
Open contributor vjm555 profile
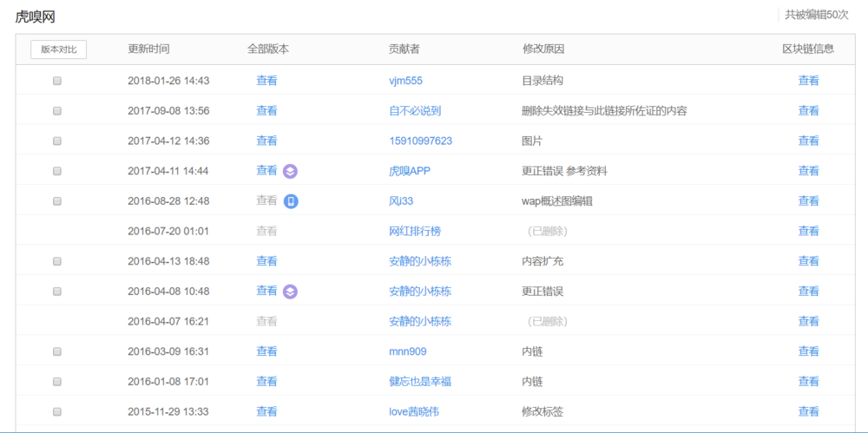tap(405, 81)
